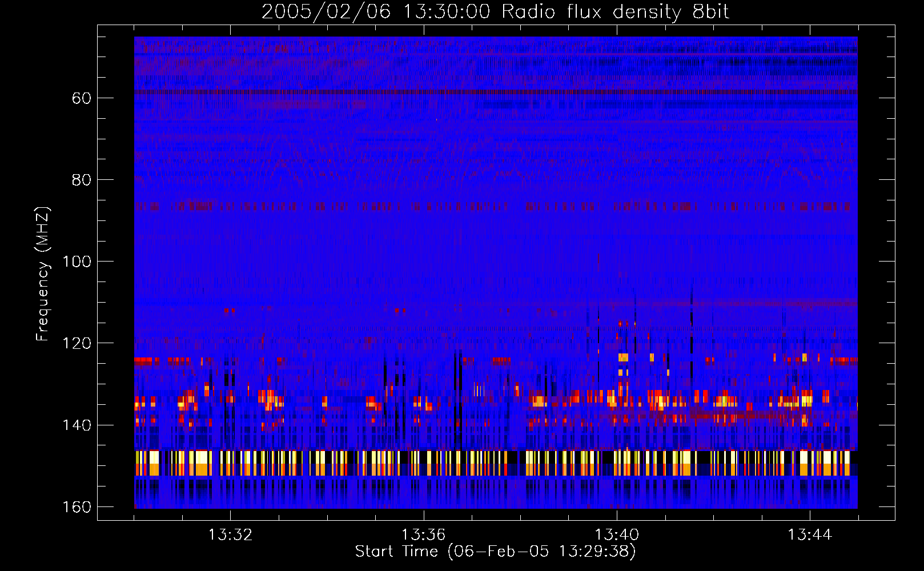
Task: Click the '120' frequency tick label
Action: (x=77, y=343)
